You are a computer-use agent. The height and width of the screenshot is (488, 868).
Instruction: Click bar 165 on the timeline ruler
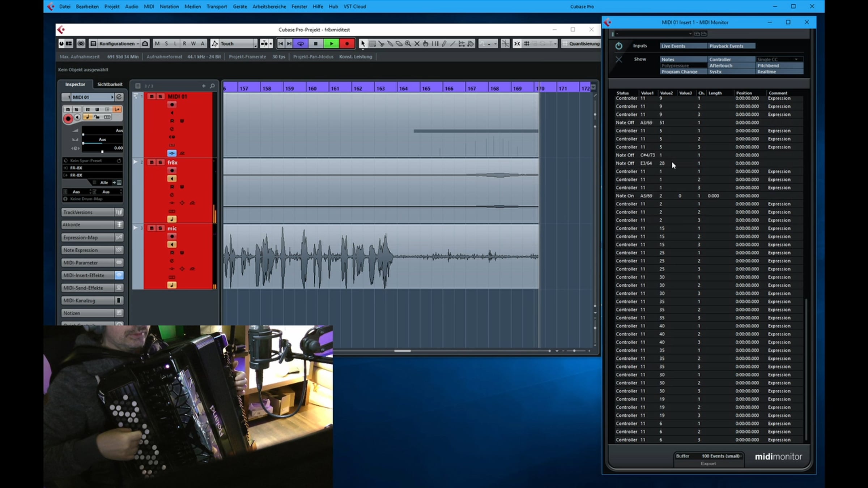click(x=426, y=89)
